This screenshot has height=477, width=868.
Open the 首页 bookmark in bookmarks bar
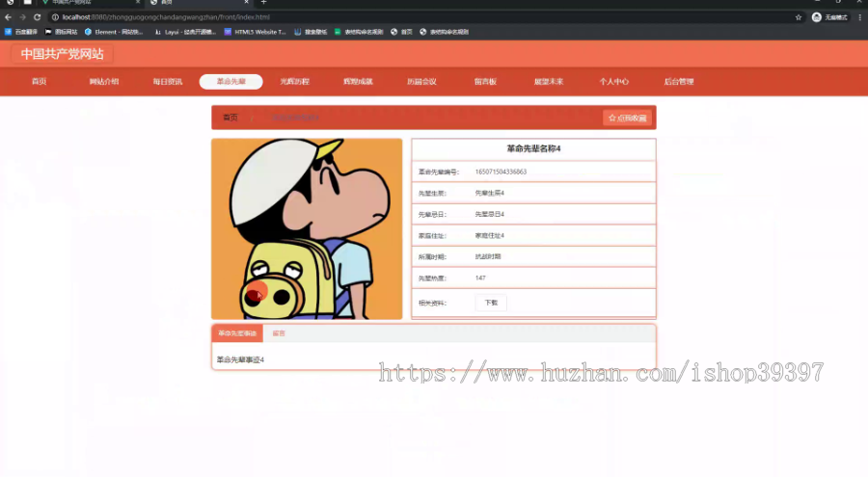401,32
